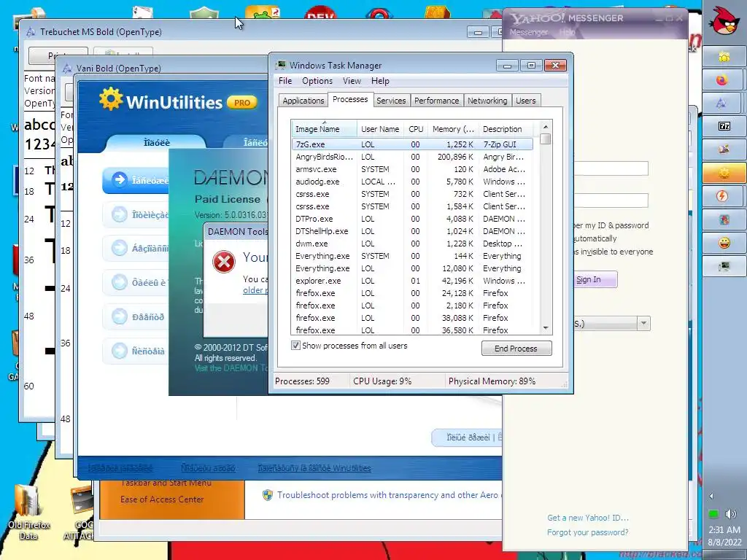Screen dimensions: 747x560
Task: Click system clock showing 2:31 AM
Action: coord(724,529)
